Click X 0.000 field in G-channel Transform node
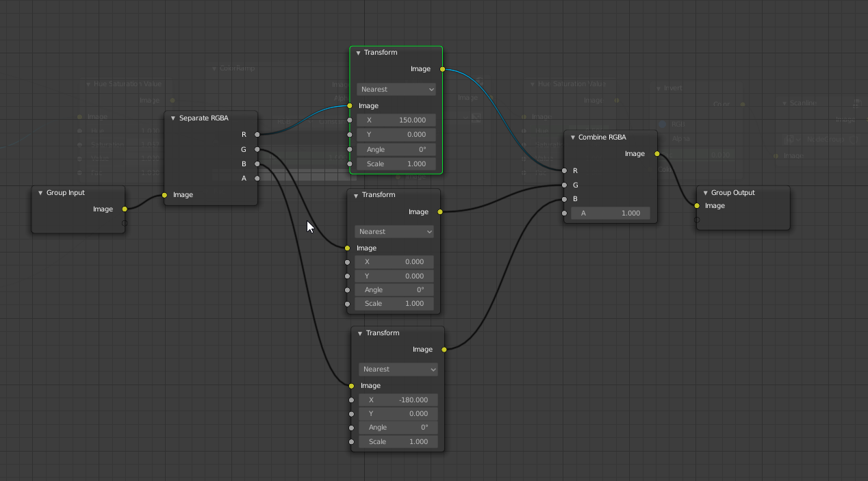Viewport: 868px width, 481px height. click(x=394, y=261)
